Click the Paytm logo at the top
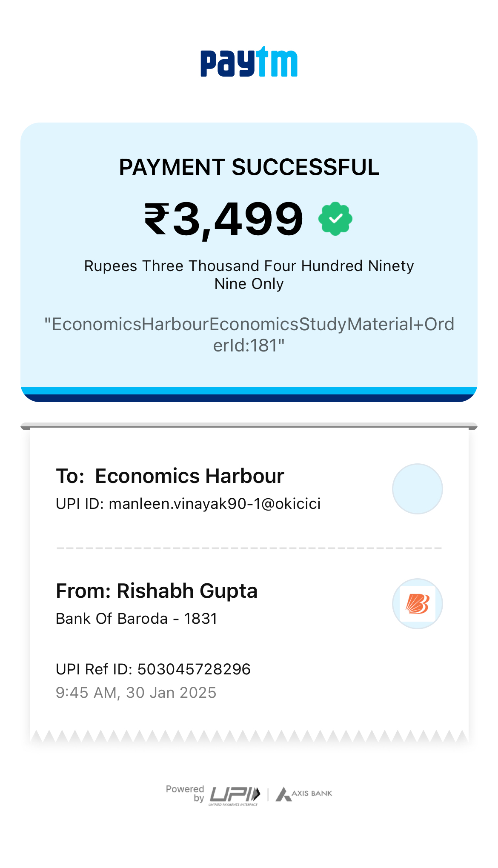This screenshot has height=868, width=498. pos(249,62)
